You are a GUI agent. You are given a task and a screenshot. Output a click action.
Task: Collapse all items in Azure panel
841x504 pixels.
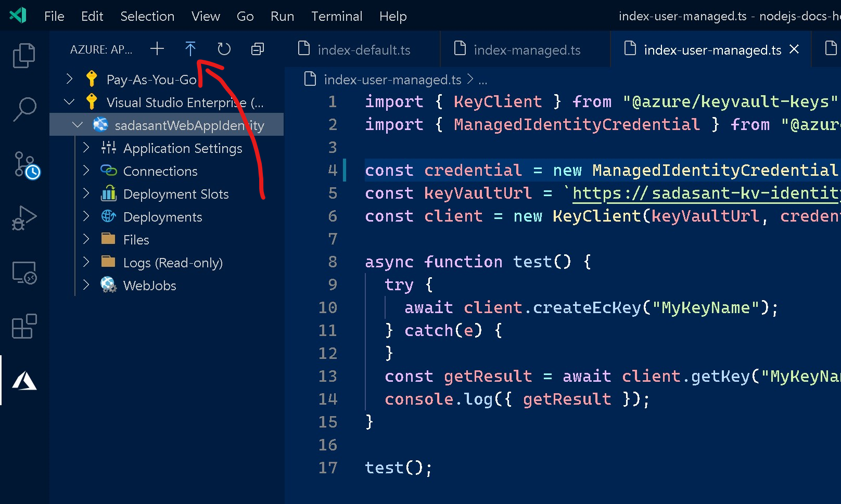pyautogui.click(x=258, y=49)
